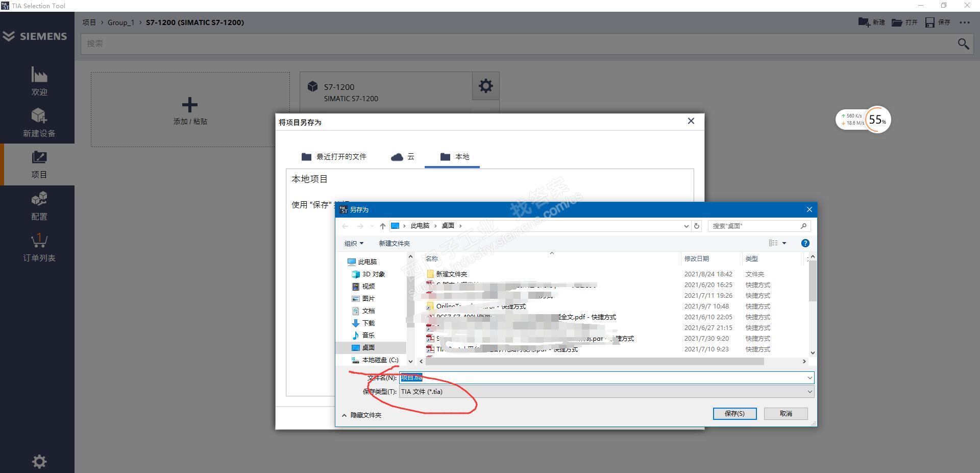Screen dimensions: 980x473
Task: Open the 保存类型 file type dropdown
Action: pyautogui.click(x=606, y=392)
